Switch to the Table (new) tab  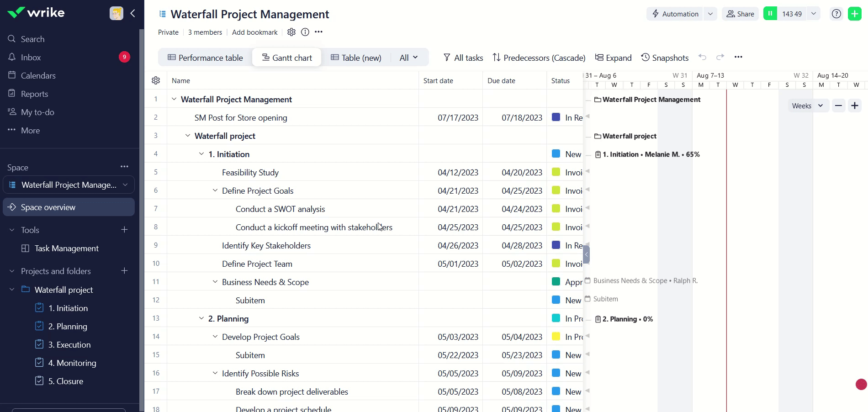point(356,58)
